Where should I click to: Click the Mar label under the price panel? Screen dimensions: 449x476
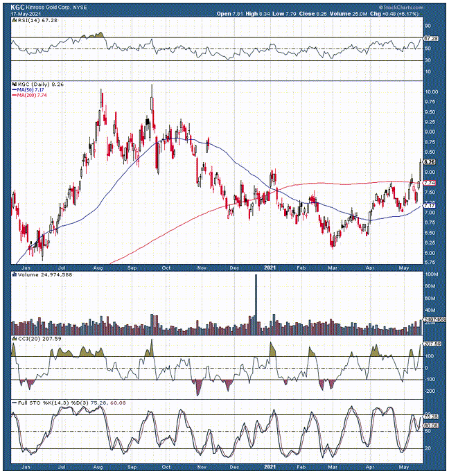(x=333, y=268)
